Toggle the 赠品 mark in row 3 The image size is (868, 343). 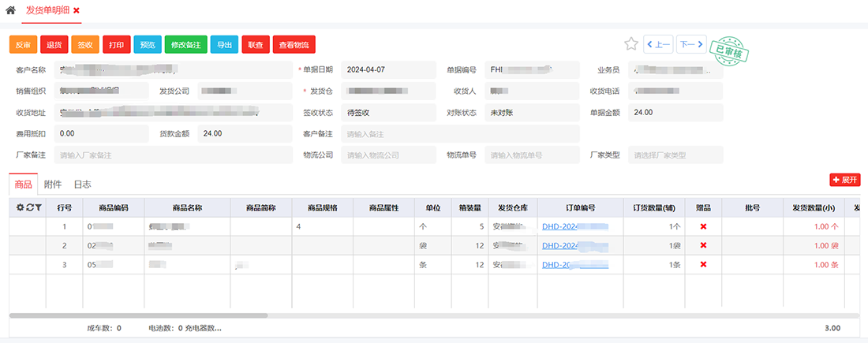(703, 265)
